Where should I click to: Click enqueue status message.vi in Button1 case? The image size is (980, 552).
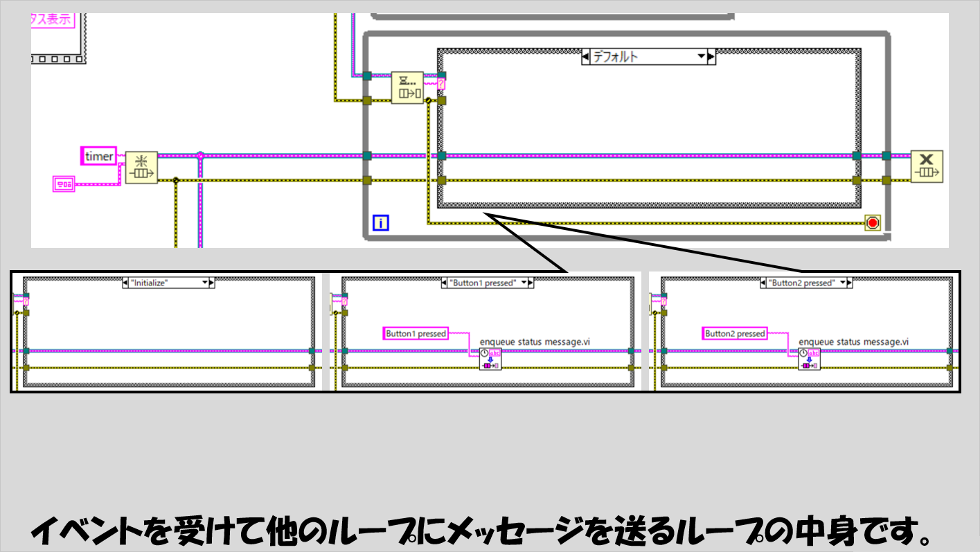coord(490,359)
